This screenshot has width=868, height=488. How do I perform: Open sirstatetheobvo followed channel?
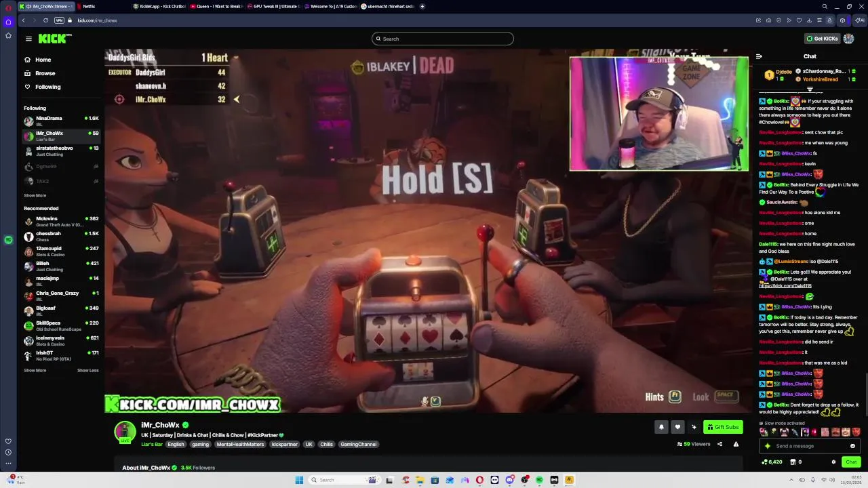[x=61, y=150]
